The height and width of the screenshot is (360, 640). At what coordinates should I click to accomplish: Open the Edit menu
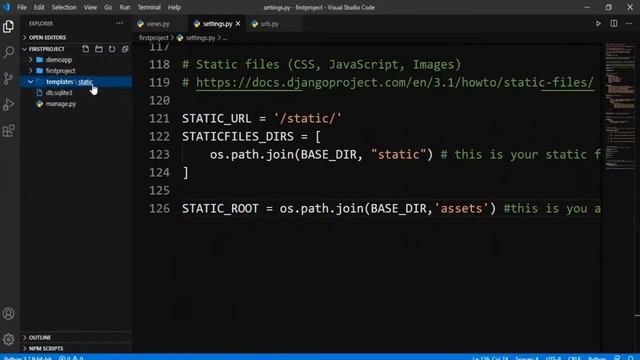[x=39, y=7]
